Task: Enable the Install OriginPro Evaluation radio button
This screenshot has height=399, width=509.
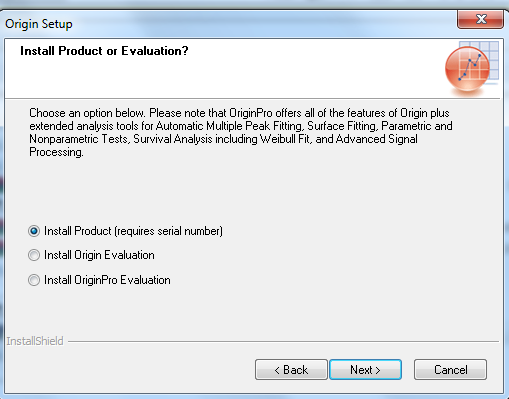Action: pos(34,280)
